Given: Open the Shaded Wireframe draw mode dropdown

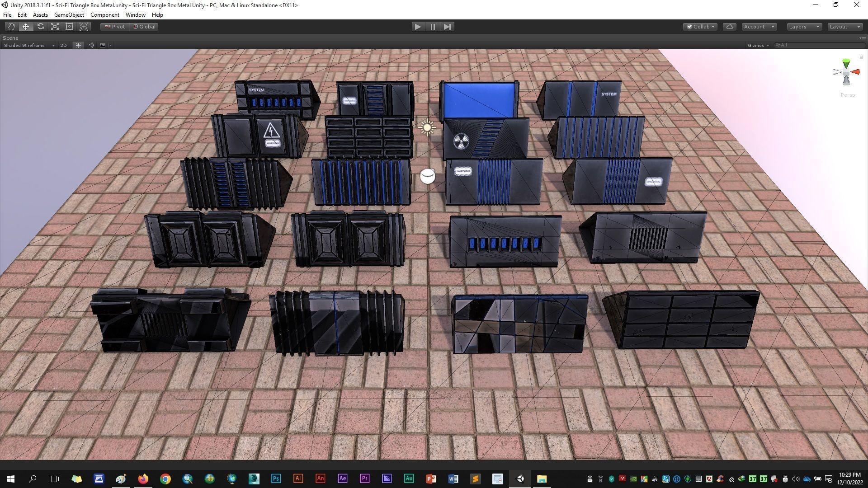Looking at the screenshot, I should pyautogui.click(x=28, y=45).
